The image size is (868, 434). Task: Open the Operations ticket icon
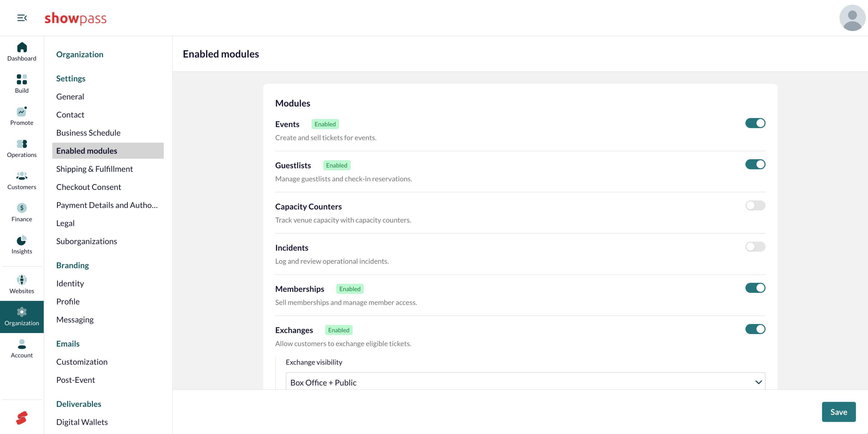click(22, 144)
